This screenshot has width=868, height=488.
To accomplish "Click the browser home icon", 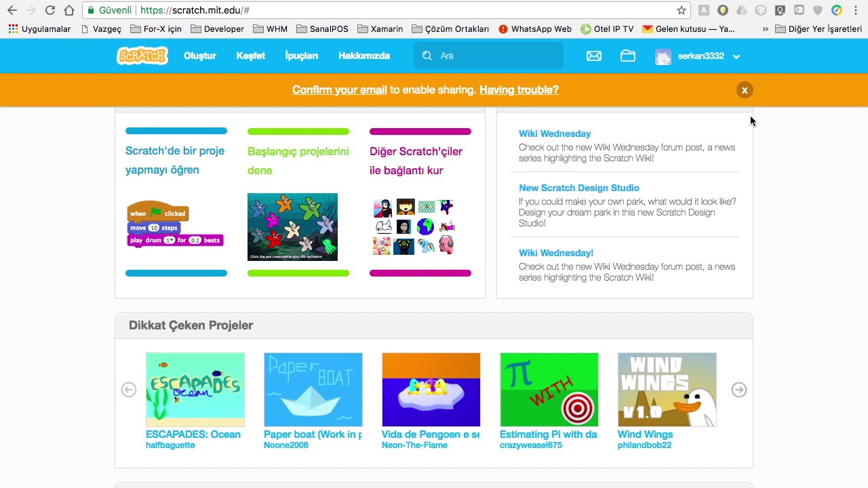I will 69,10.
